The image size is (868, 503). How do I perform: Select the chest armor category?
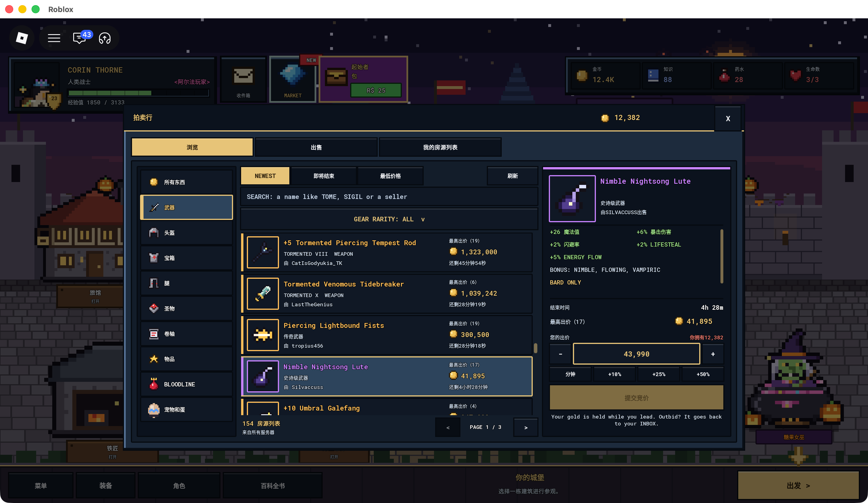click(186, 258)
